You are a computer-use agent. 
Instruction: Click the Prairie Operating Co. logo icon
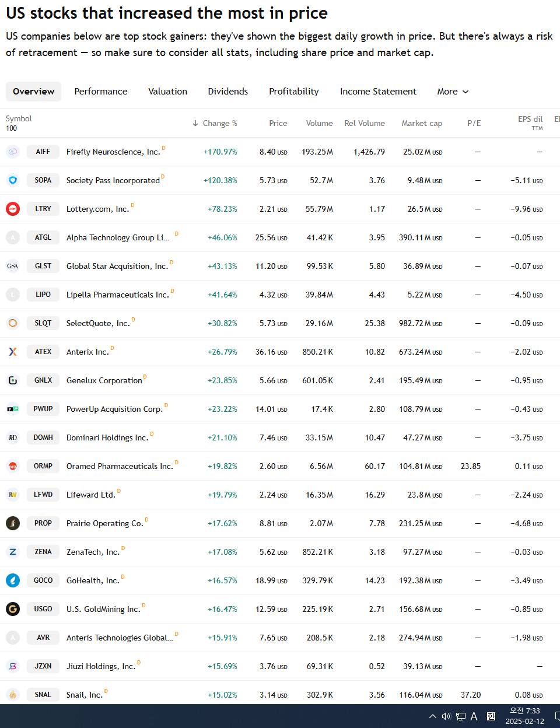[x=13, y=523]
